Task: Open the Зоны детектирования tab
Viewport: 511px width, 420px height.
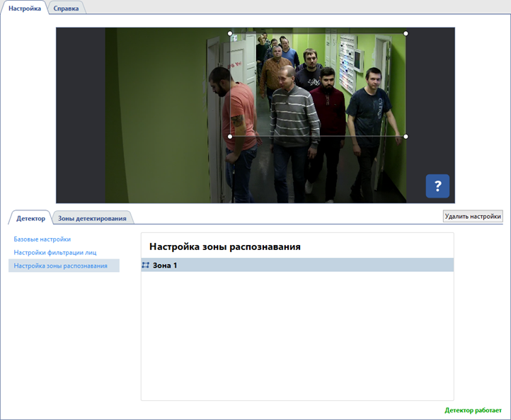Action: click(92, 218)
